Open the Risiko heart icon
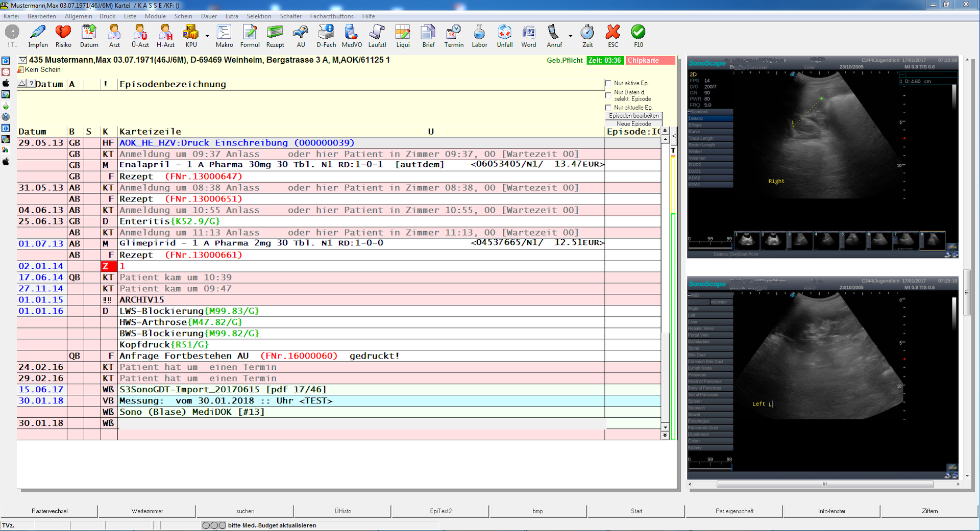980x531 pixels. [x=63, y=33]
